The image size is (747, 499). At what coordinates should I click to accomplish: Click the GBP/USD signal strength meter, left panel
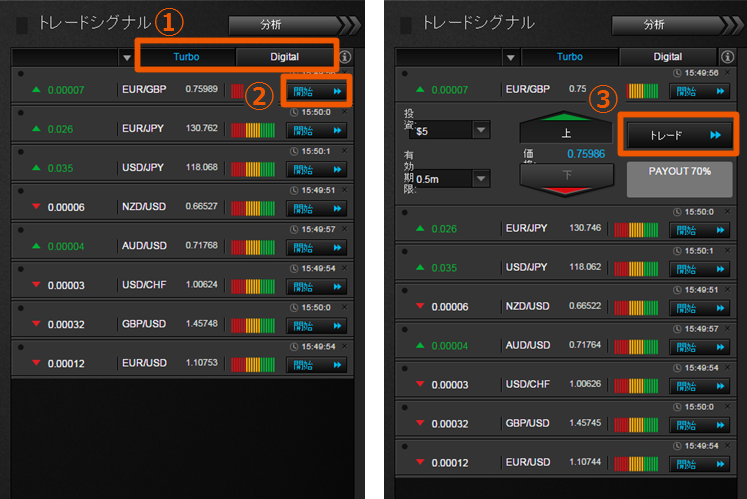(x=253, y=326)
